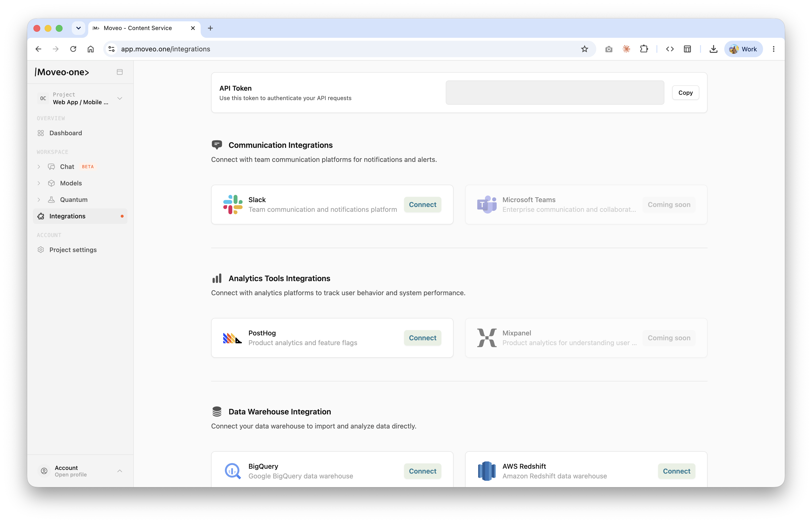Expand the Chat section chevron

(x=39, y=167)
